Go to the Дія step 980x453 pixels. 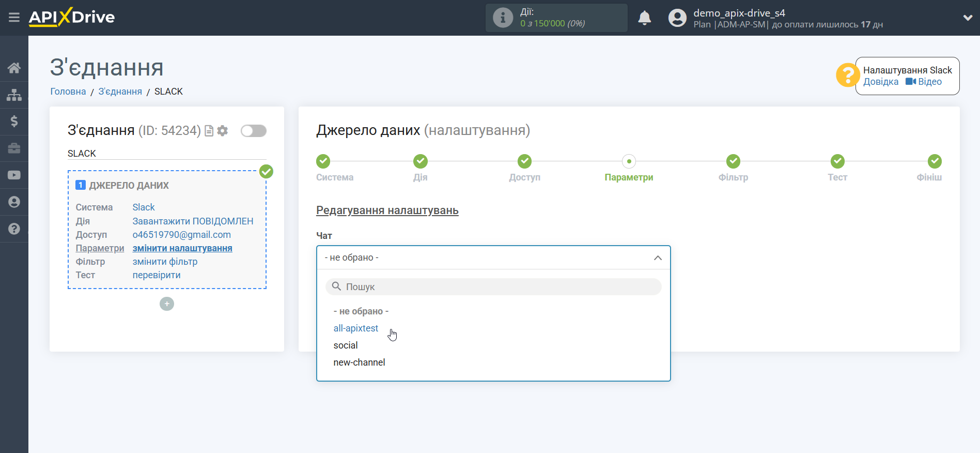point(421,161)
